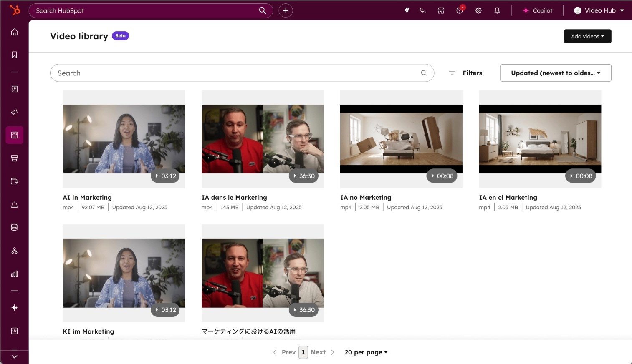Open the Home section in the sidebar
The width and height of the screenshot is (632, 364).
[14, 32]
